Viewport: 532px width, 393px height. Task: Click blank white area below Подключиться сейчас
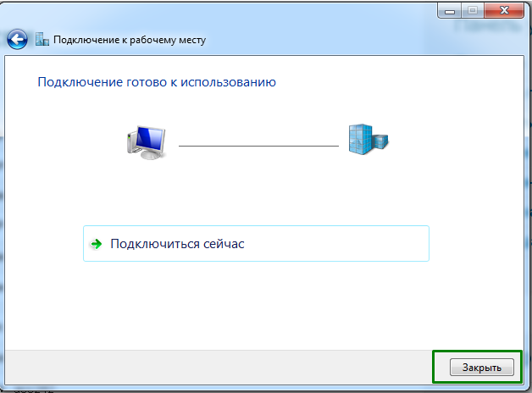tap(254, 305)
